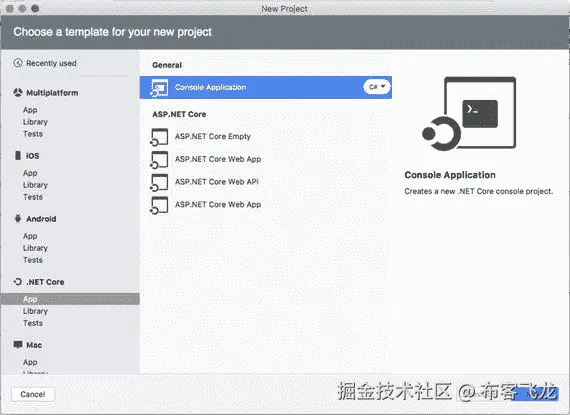Image resolution: width=570 pixels, height=415 pixels.
Task: Select App under Mac
Action: coord(30,362)
